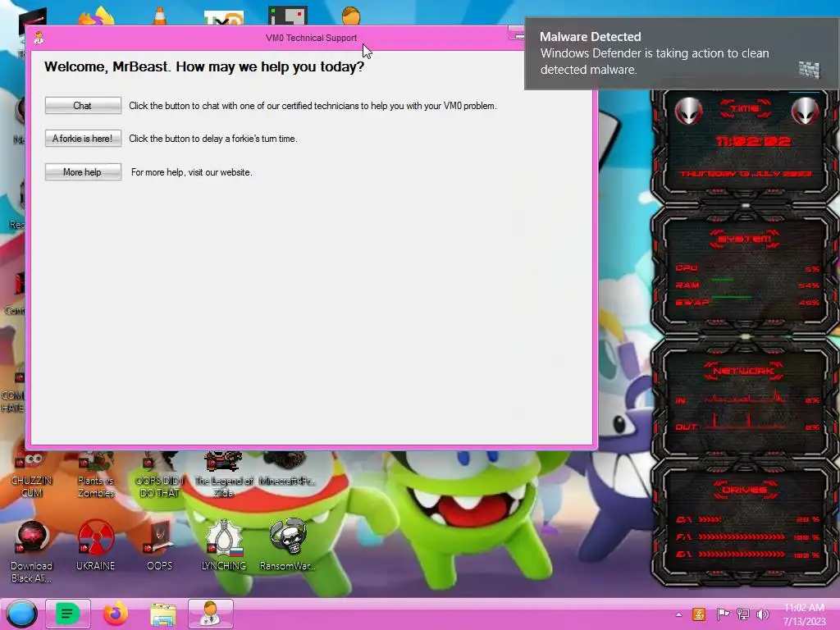The width and height of the screenshot is (840, 630).
Task: Click the E:\ drive usage bar
Action: [x=747, y=555]
